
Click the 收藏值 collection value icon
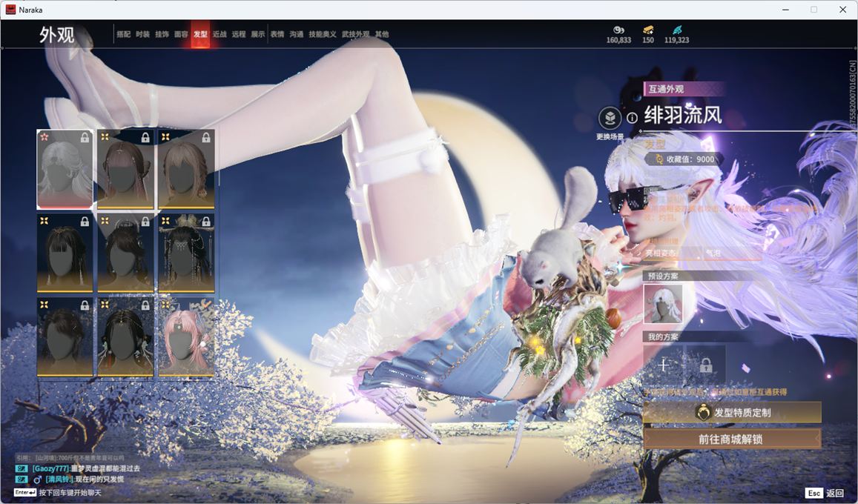tap(659, 159)
